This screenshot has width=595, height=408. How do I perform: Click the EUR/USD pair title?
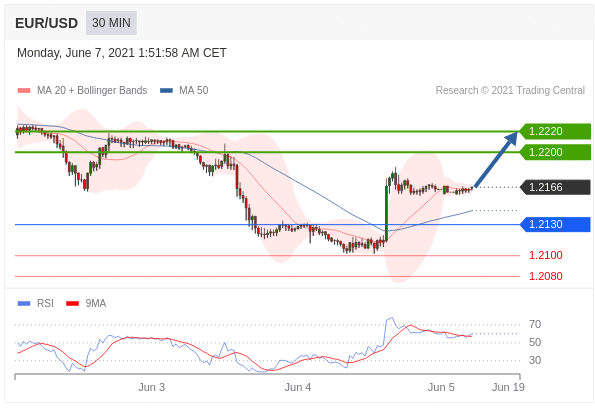[46, 24]
